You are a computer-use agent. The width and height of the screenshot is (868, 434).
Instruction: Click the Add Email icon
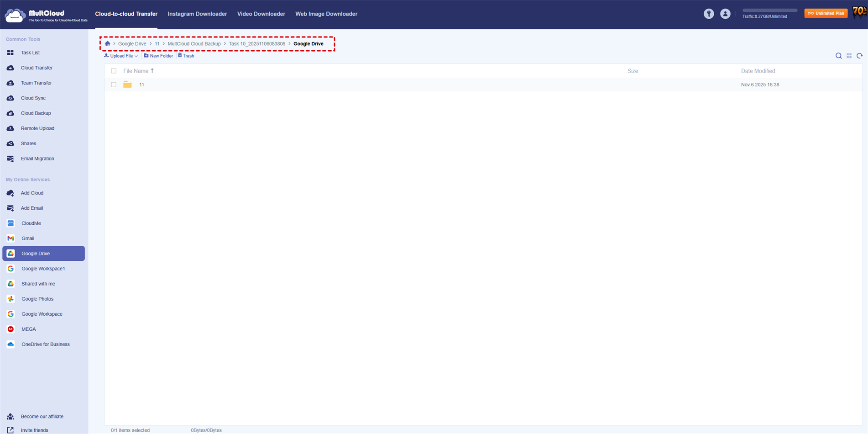point(10,208)
